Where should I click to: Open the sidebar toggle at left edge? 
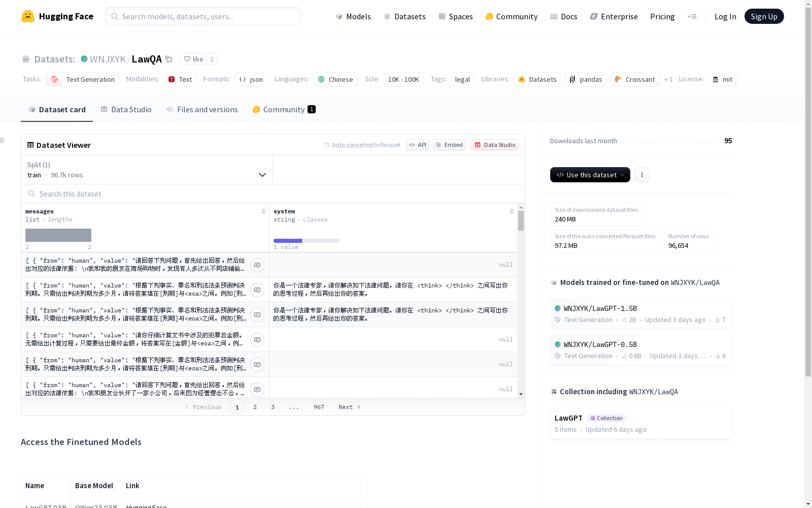(x=3, y=140)
